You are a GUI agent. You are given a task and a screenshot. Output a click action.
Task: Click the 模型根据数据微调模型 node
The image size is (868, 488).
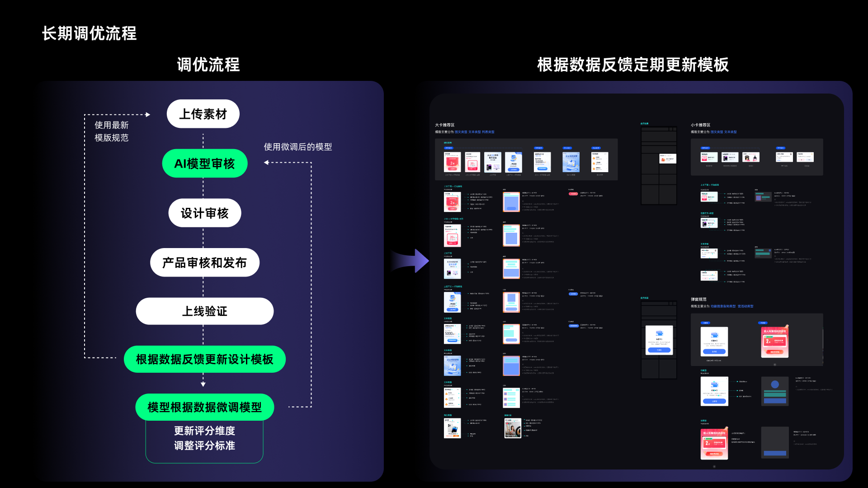[204, 407]
